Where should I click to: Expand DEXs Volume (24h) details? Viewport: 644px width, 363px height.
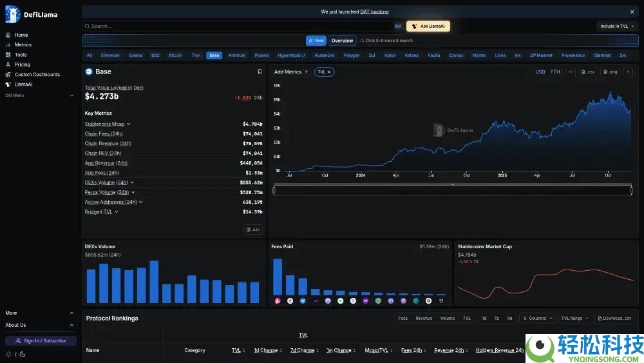132,182
